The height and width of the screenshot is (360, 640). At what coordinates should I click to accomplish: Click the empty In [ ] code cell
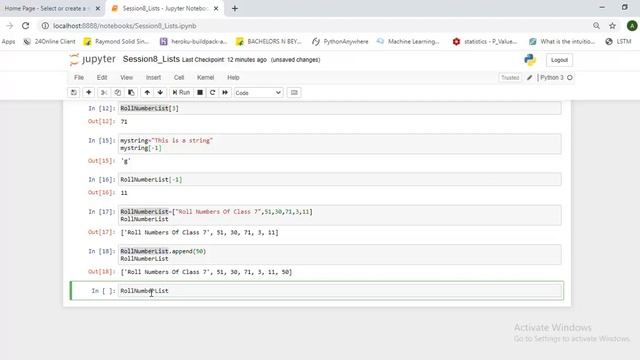coord(340,291)
